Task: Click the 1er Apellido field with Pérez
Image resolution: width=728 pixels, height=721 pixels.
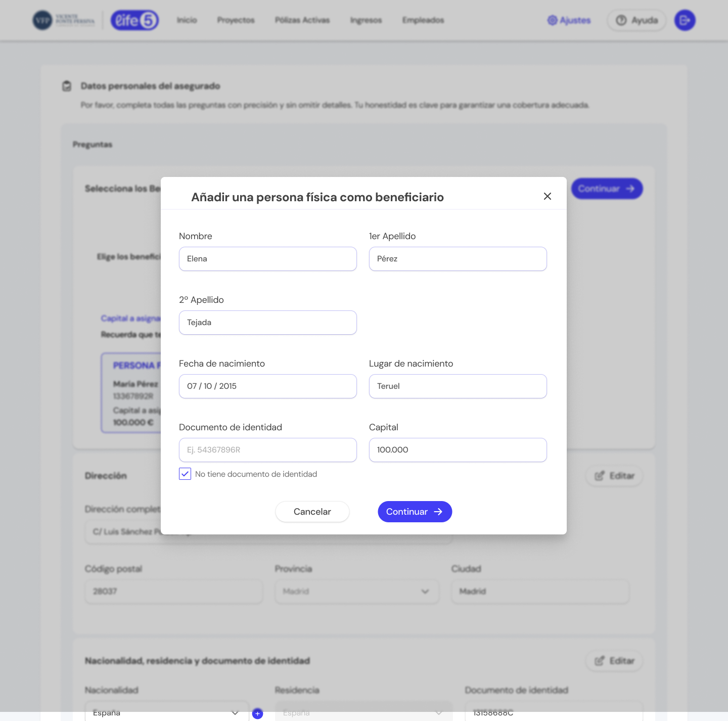Action: point(458,259)
